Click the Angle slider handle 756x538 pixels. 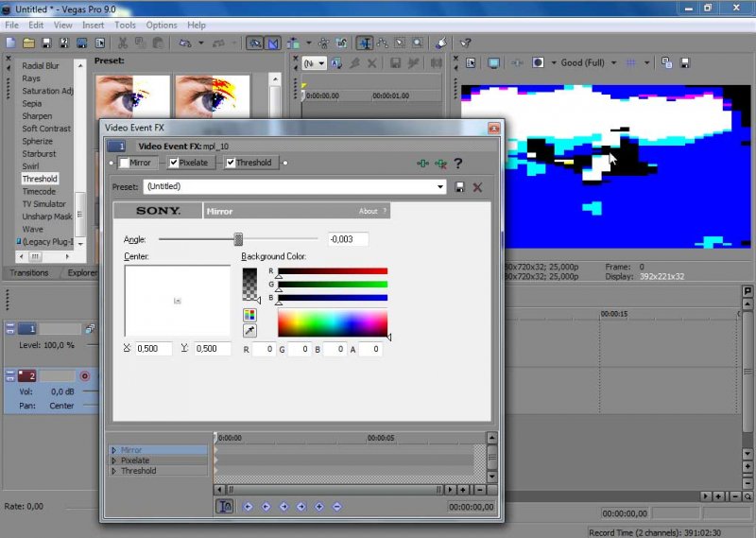tap(238, 239)
